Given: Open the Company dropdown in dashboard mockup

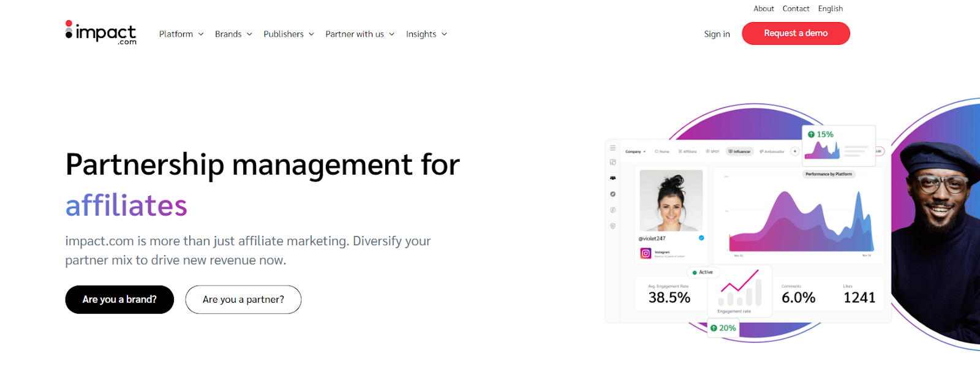Looking at the screenshot, I should 635,151.
